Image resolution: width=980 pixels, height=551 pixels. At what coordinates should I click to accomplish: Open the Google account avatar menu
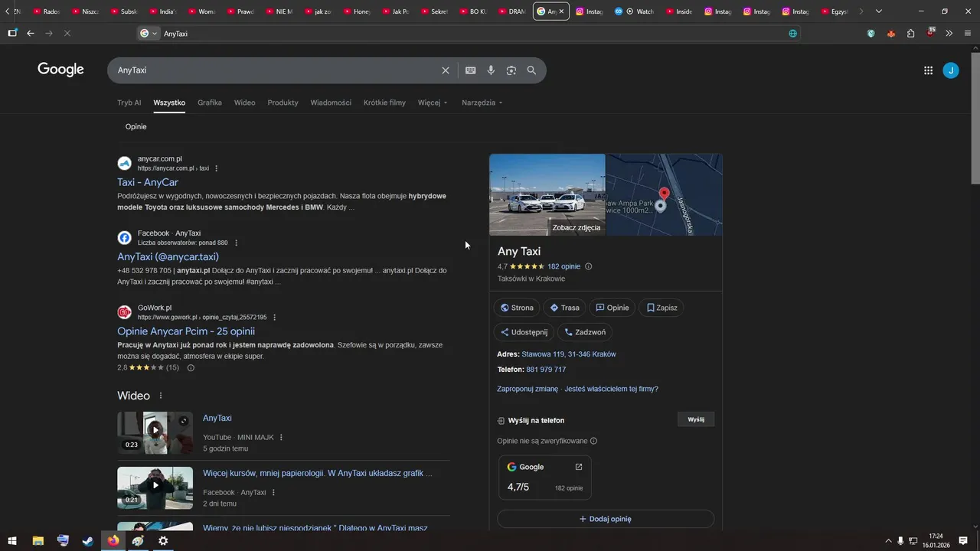click(950, 70)
